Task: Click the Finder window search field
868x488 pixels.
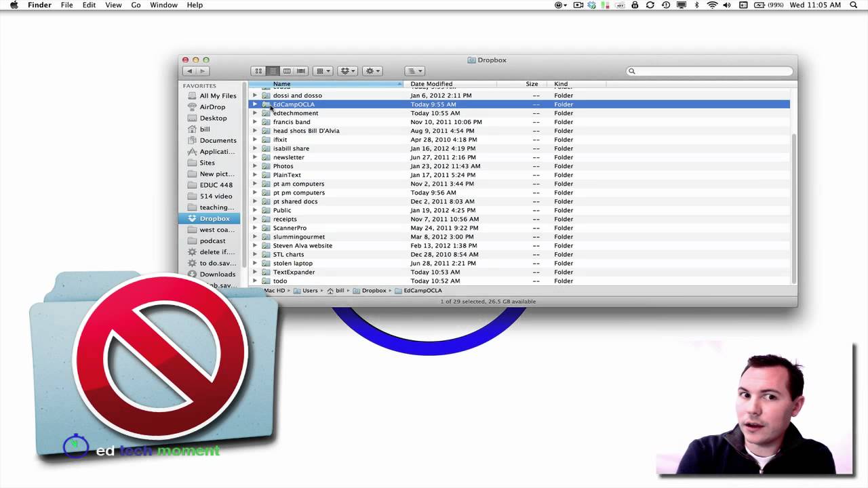Action: pyautogui.click(x=709, y=71)
